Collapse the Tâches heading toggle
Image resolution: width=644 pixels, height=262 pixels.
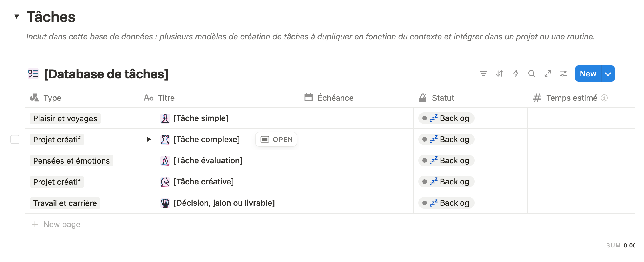coord(17,17)
